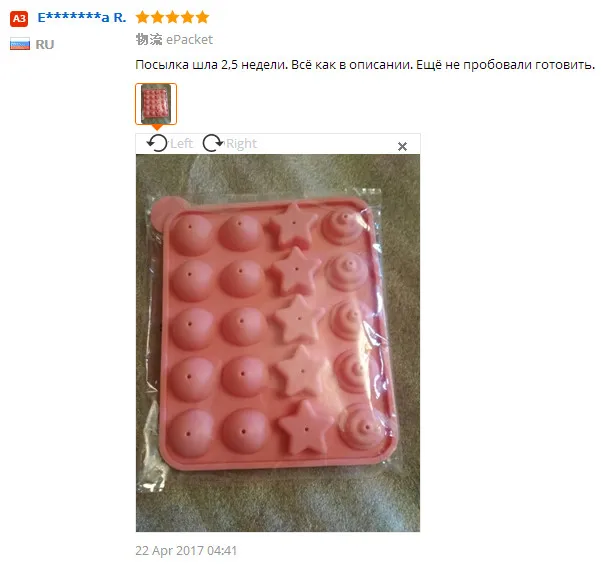Image resolution: width=614 pixels, height=566 pixels.
Task: Click the rotate right arrow icon
Action: pyautogui.click(x=213, y=143)
